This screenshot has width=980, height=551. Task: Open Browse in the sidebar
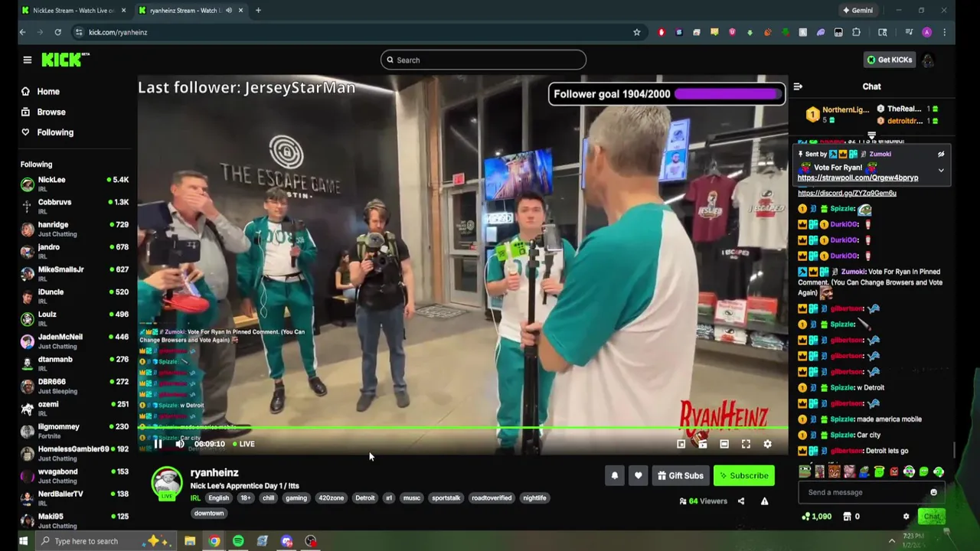point(51,112)
